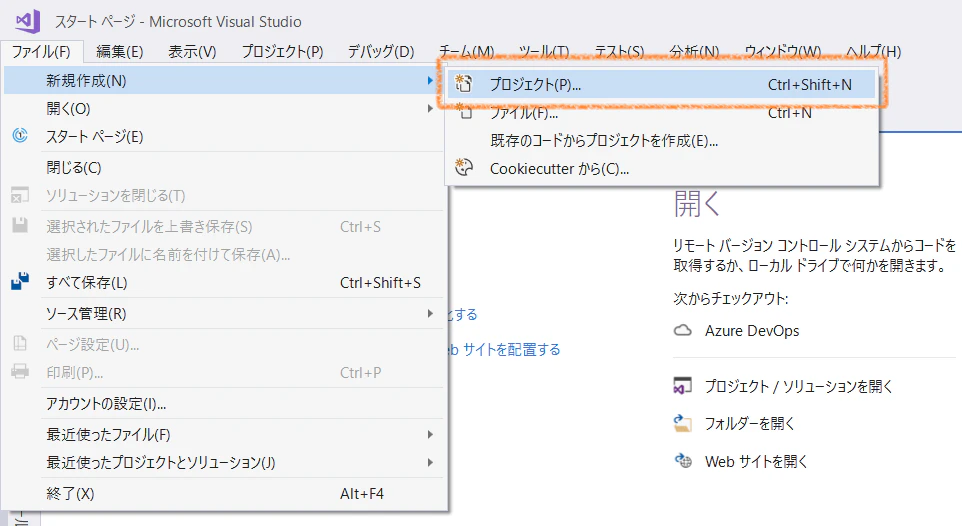Click the Visual Studio logo icon
Screen dimensions: 962x526
[28, 21]
